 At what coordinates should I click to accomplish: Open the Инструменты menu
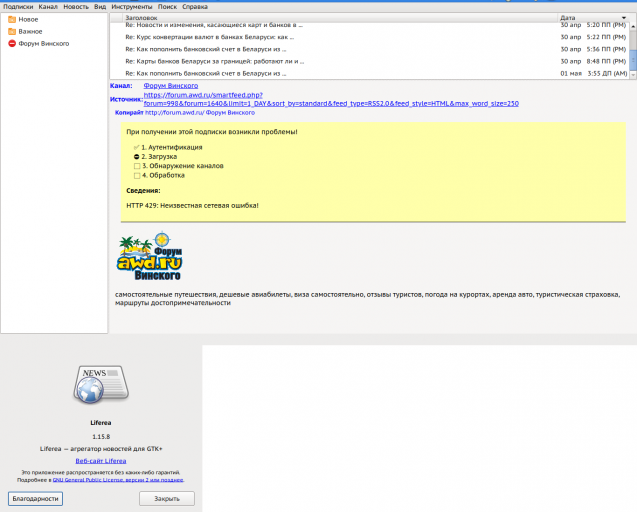132,7
